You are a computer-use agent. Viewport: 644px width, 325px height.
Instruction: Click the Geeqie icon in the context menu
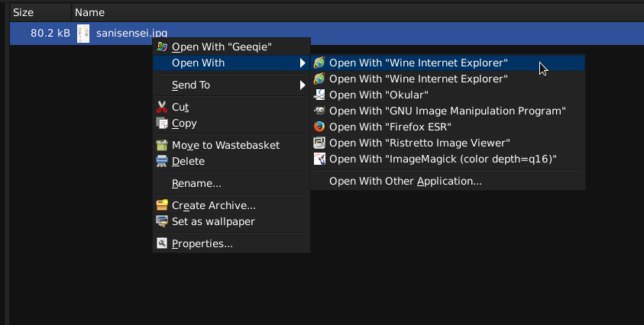point(161,47)
